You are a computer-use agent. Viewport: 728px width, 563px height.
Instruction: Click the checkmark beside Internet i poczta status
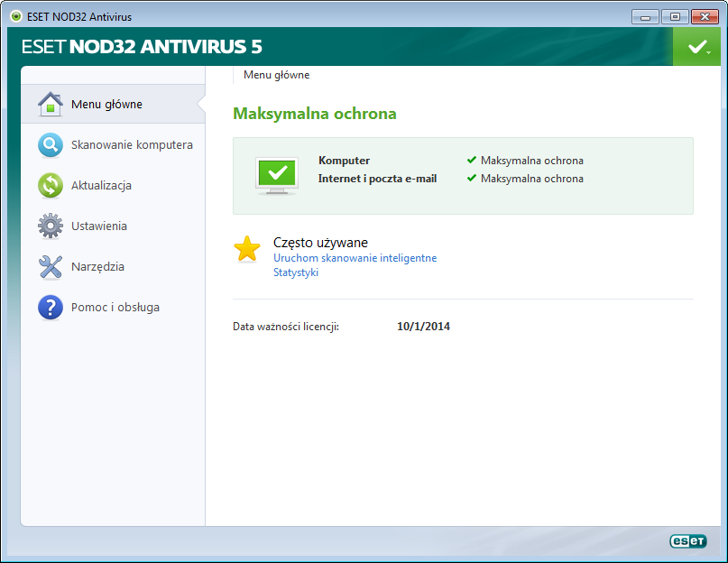click(x=472, y=178)
